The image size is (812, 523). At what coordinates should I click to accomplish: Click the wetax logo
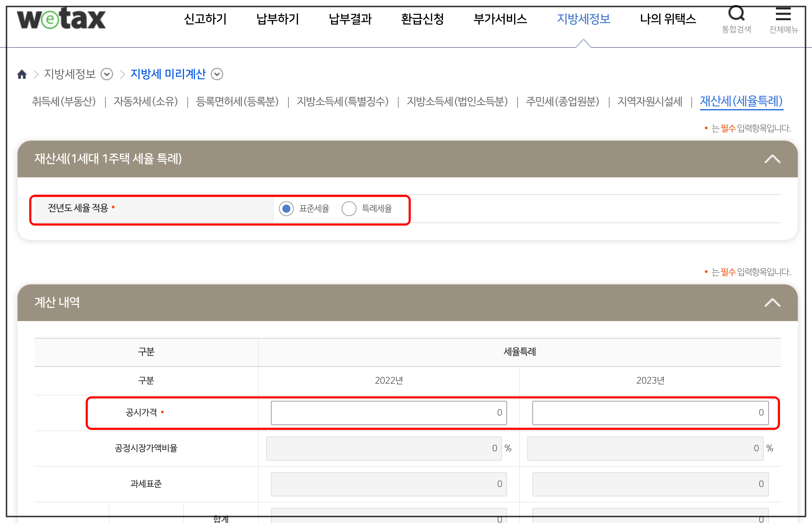click(x=61, y=19)
